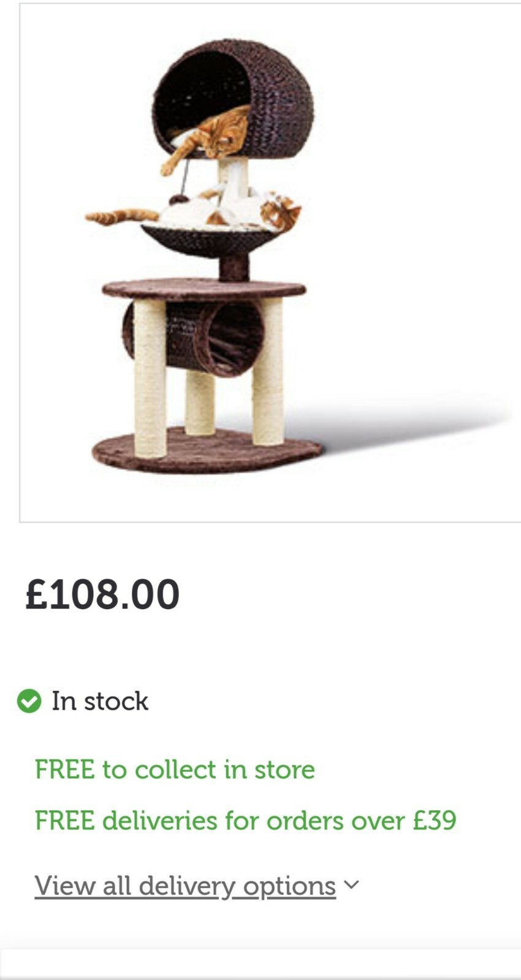The image size is (521, 980).
Task: Click the short brown post under the hammock
Action: click(234, 267)
